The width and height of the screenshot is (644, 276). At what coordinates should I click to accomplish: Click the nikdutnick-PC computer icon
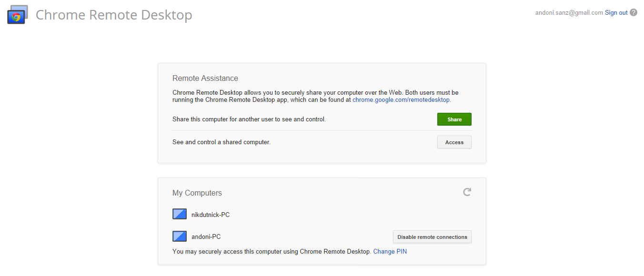(180, 214)
